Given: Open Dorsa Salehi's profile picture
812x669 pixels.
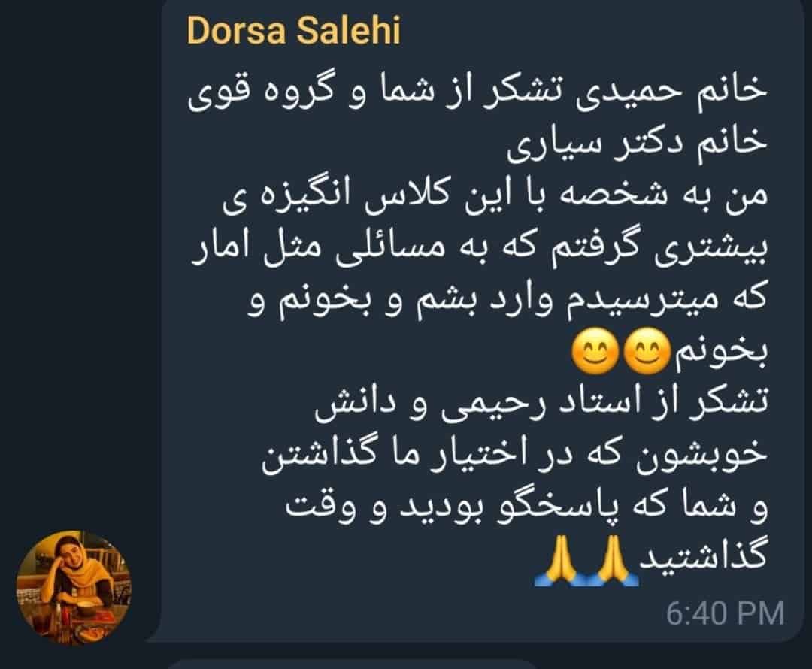Looking at the screenshot, I should (74, 588).
